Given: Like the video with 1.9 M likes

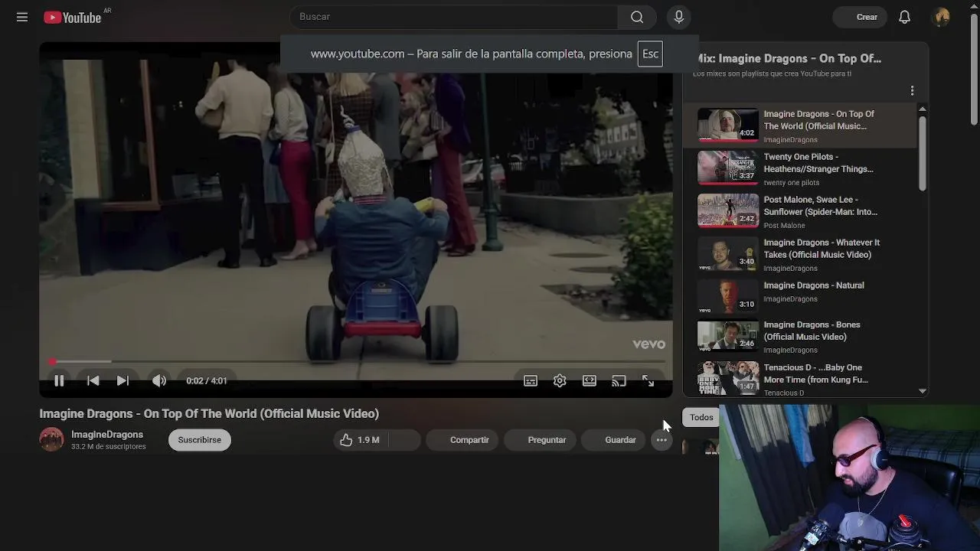Looking at the screenshot, I should (360, 440).
